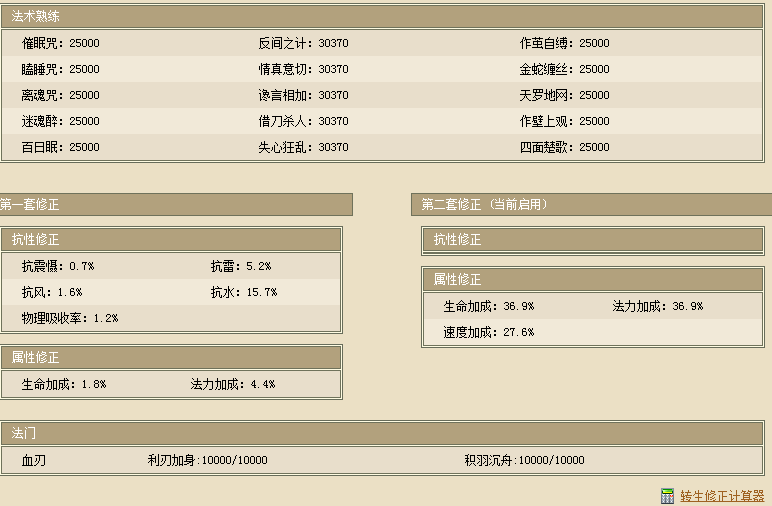This screenshot has height=506, width=772.
Task: Click the calculator icon at bottom right
Action: coord(667,496)
